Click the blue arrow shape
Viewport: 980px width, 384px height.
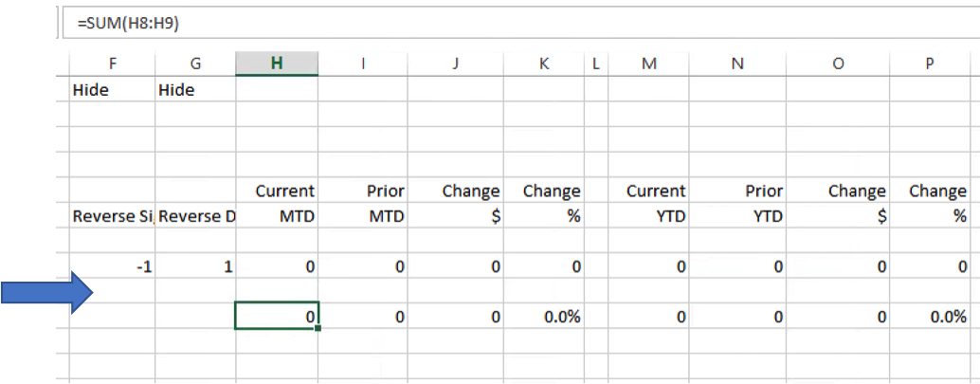[46, 292]
